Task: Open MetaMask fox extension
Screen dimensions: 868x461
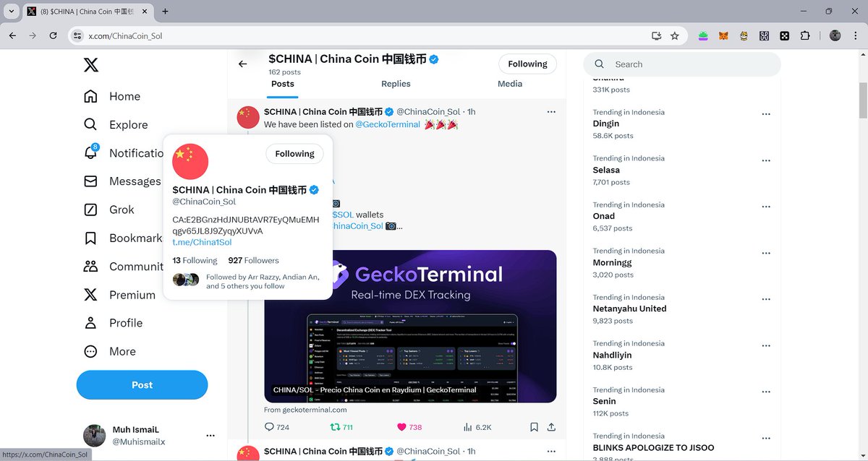Action: click(x=723, y=35)
